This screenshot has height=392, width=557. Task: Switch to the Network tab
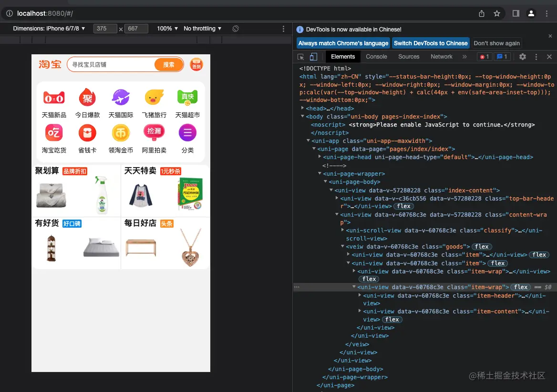(x=441, y=57)
